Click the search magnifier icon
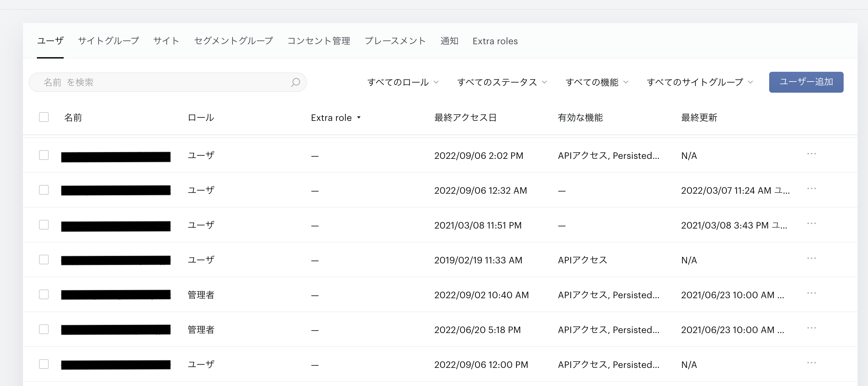Image resolution: width=868 pixels, height=386 pixels. click(295, 82)
